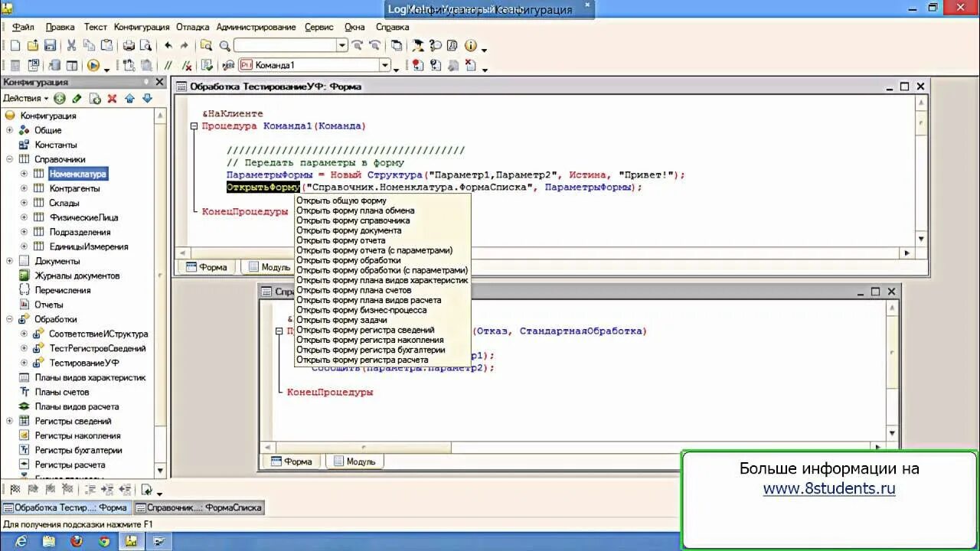Click the remove comment icon

point(186,66)
